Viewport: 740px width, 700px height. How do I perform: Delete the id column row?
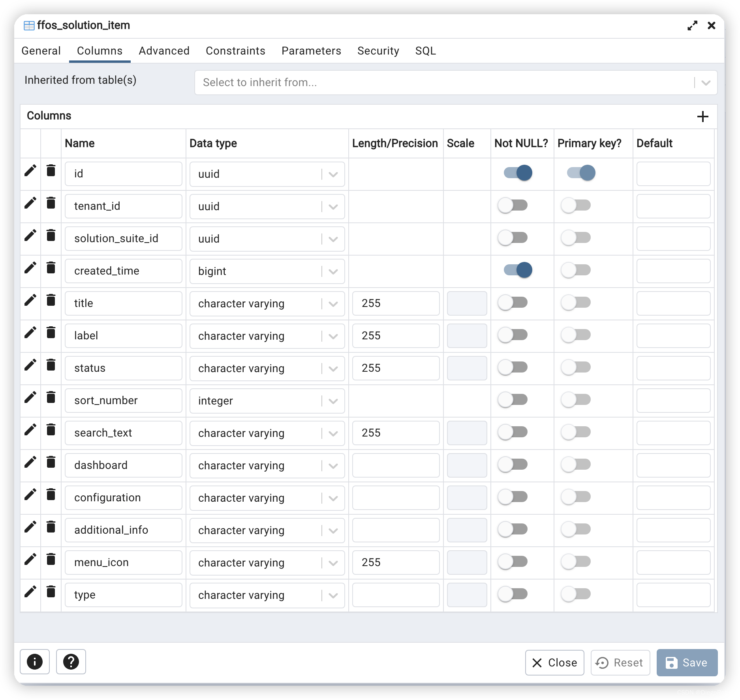pos(51,171)
